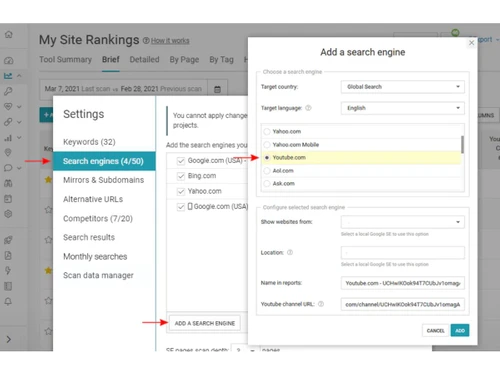Open the Target language dropdown
The width and height of the screenshot is (500, 375).
(402, 108)
